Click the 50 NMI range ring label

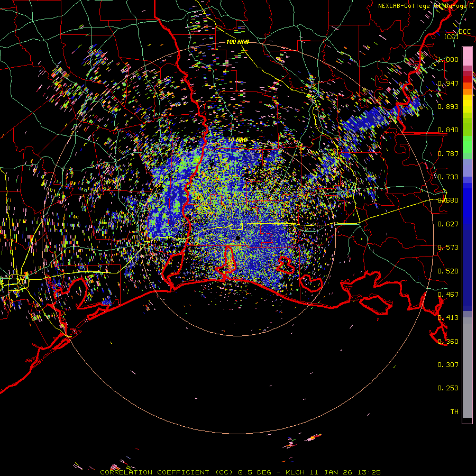(x=237, y=140)
